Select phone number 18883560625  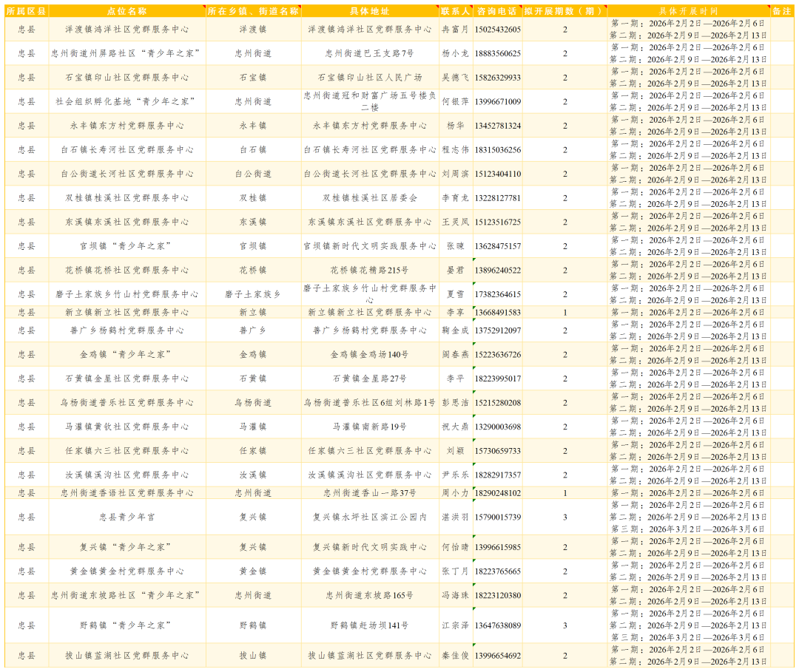(498, 53)
